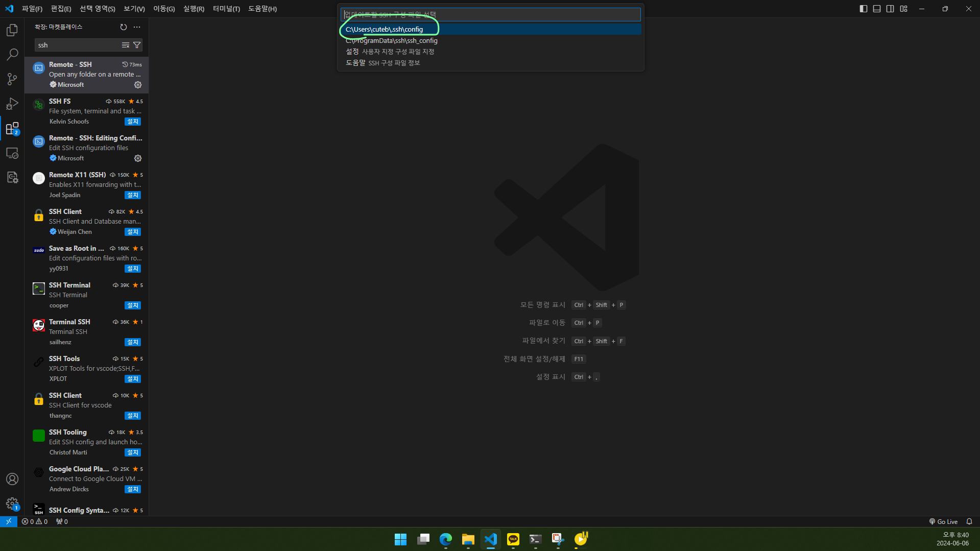The image size is (980, 551).
Task: Open the Search view in activity bar
Action: click(12, 54)
